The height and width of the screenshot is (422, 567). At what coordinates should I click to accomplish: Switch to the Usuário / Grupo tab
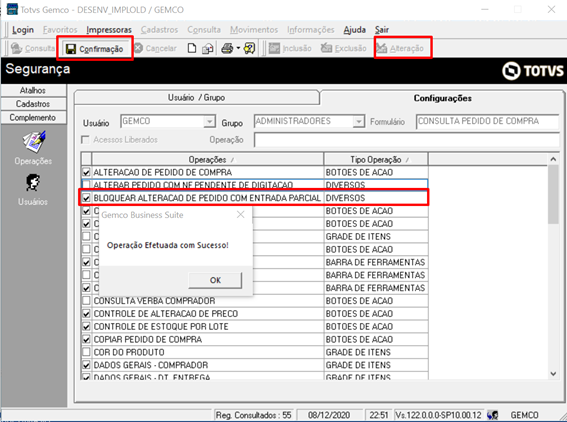coord(196,98)
